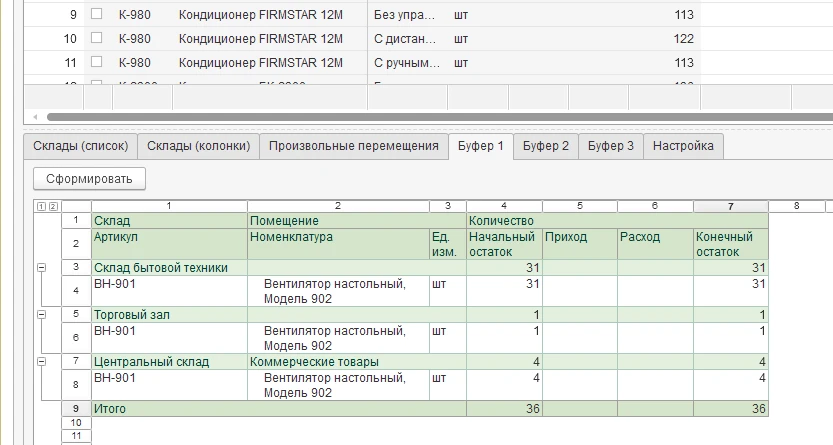Screen dimensions: 833x445
Task: Select row header 3 in spreadsheet
Action: (x=76, y=267)
